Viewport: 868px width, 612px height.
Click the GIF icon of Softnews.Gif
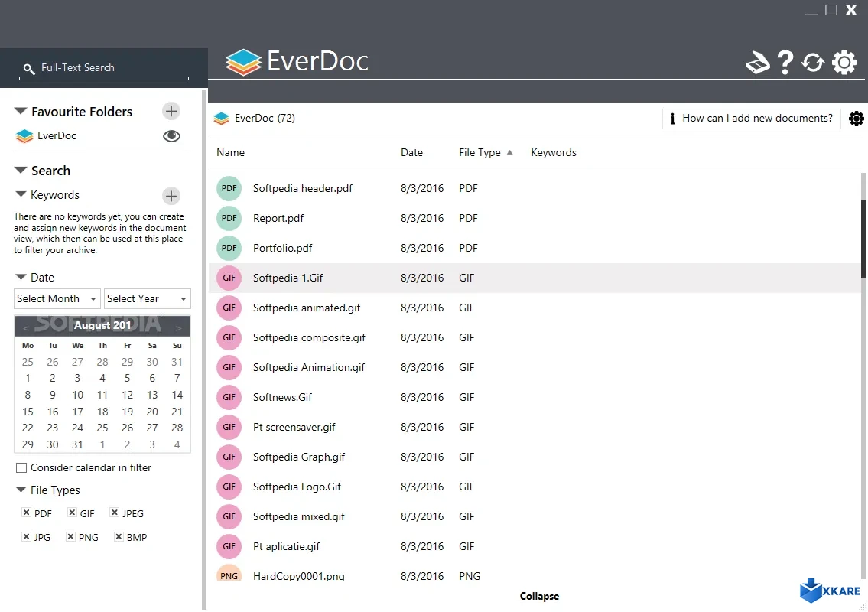(229, 398)
